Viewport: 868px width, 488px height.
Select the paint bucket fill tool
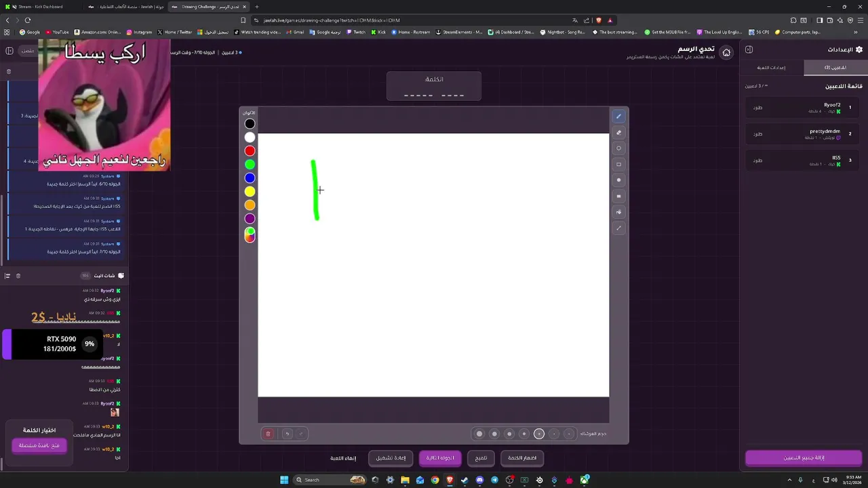618,212
